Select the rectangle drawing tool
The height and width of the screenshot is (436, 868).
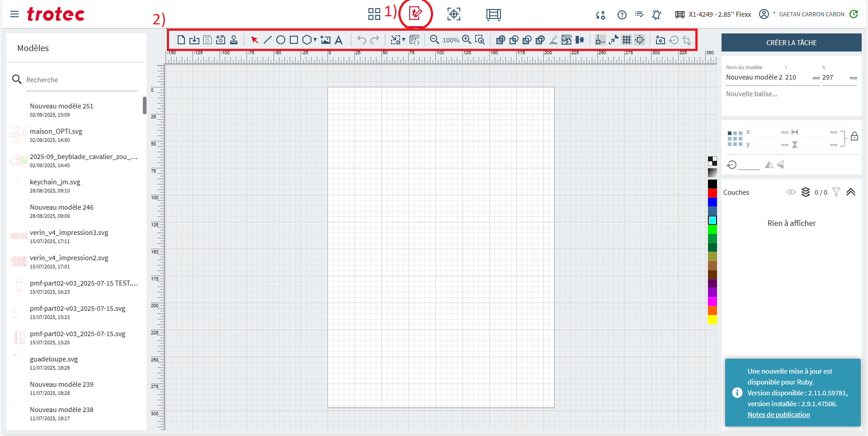pos(294,40)
